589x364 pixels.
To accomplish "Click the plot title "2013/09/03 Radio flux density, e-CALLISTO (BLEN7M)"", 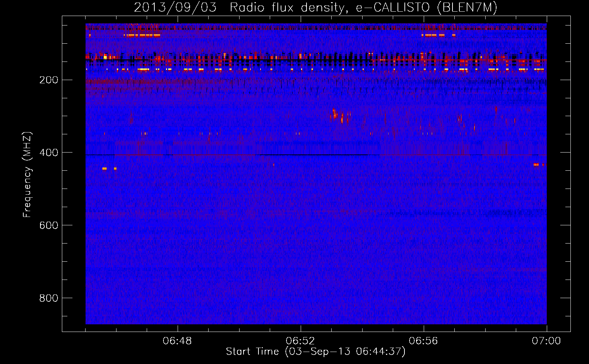I will [316, 8].
